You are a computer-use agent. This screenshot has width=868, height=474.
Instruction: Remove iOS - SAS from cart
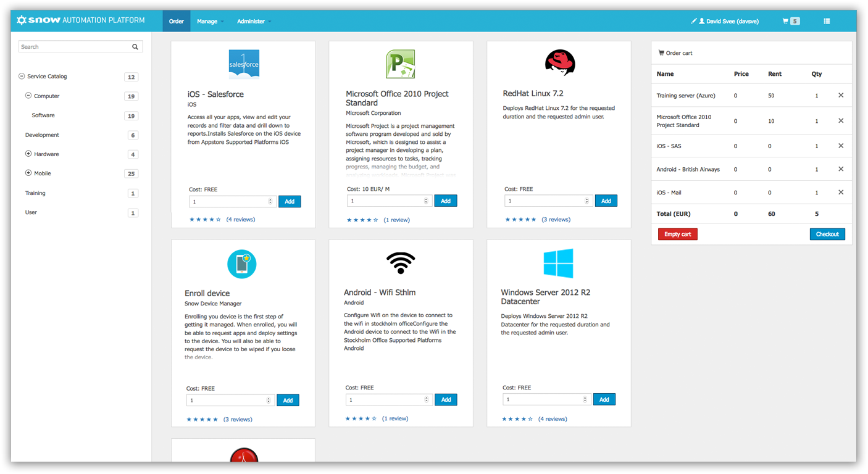[x=841, y=146]
